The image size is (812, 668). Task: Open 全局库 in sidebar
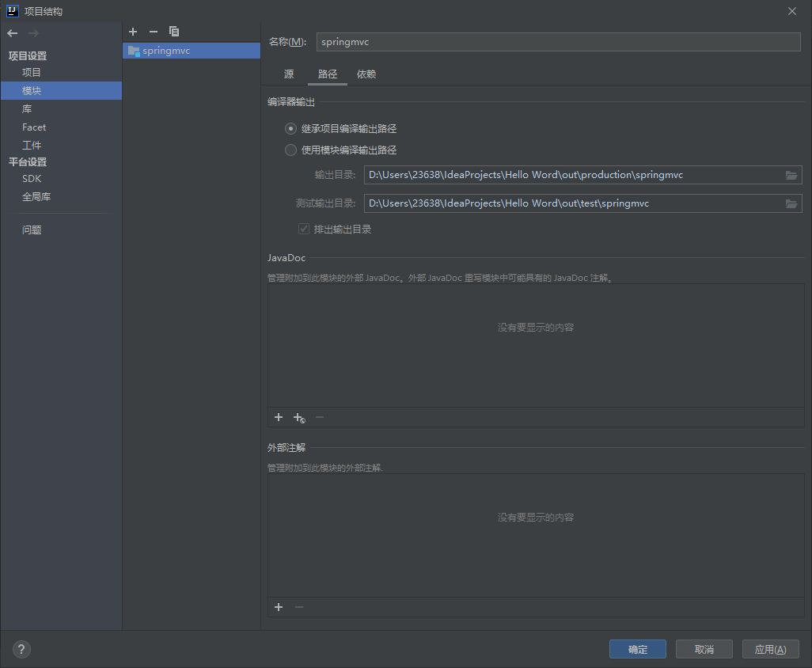coord(61,197)
